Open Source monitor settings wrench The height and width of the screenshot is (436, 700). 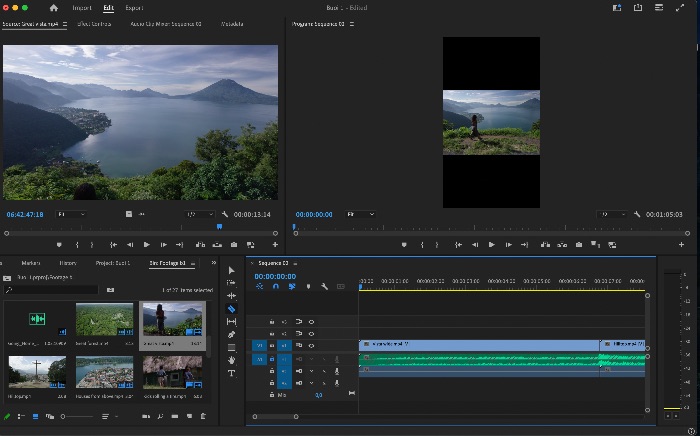click(x=225, y=214)
